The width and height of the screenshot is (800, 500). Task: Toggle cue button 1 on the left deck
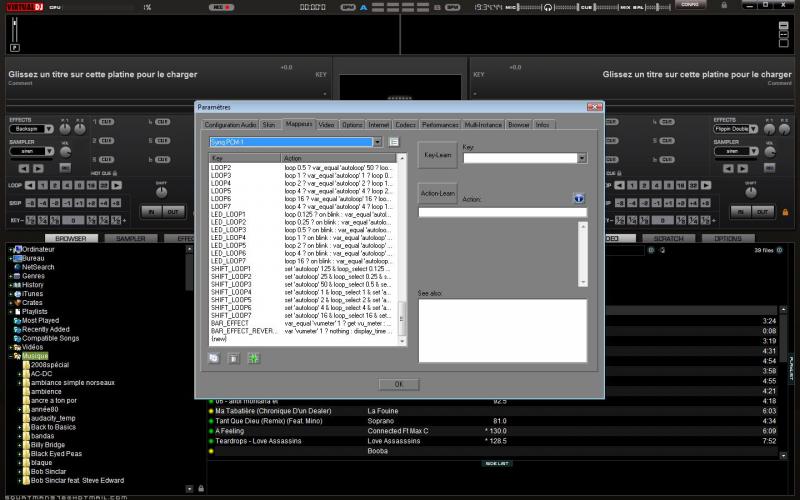tap(106, 122)
